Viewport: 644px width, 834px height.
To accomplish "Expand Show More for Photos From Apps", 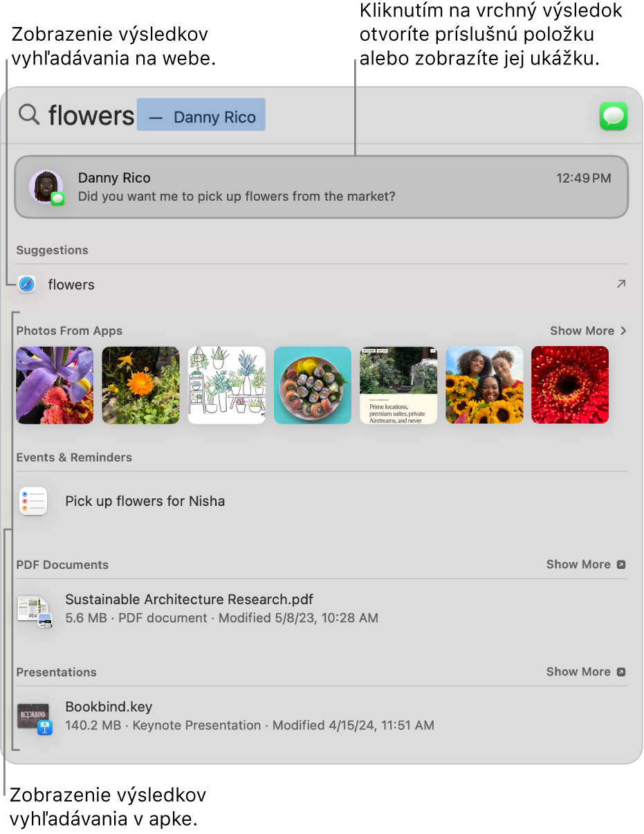I will click(588, 331).
